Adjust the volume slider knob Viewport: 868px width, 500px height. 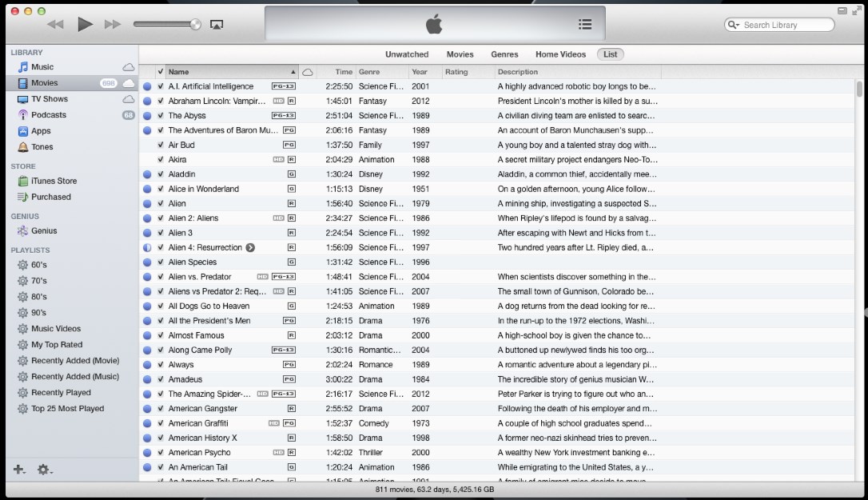pyautogui.click(x=195, y=24)
